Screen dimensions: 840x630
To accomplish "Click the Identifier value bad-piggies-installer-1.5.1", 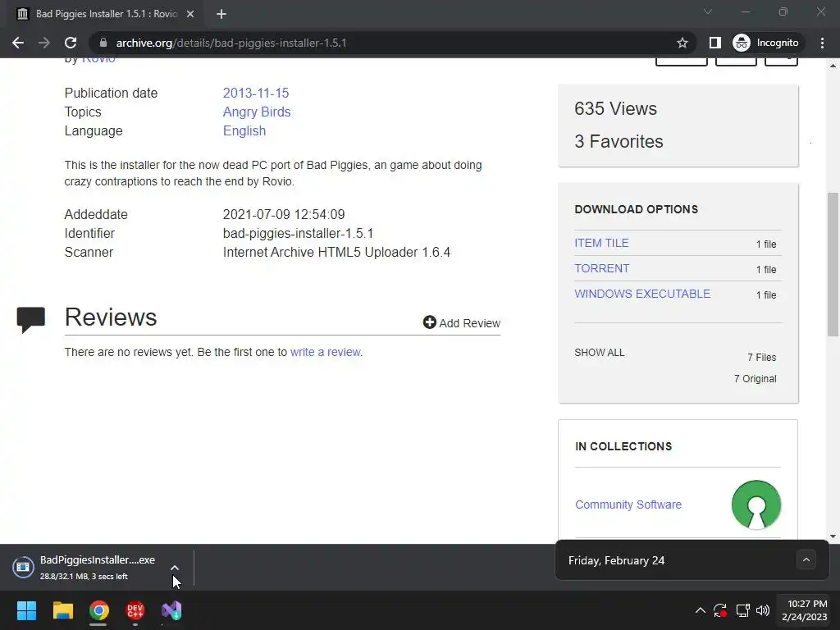I will pyautogui.click(x=298, y=234).
